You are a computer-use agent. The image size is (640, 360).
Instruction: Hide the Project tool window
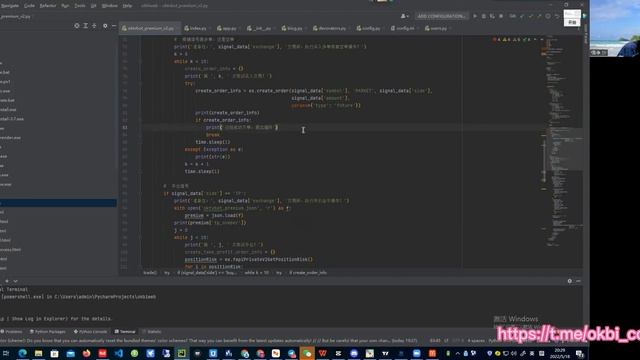(x=114, y=26)
